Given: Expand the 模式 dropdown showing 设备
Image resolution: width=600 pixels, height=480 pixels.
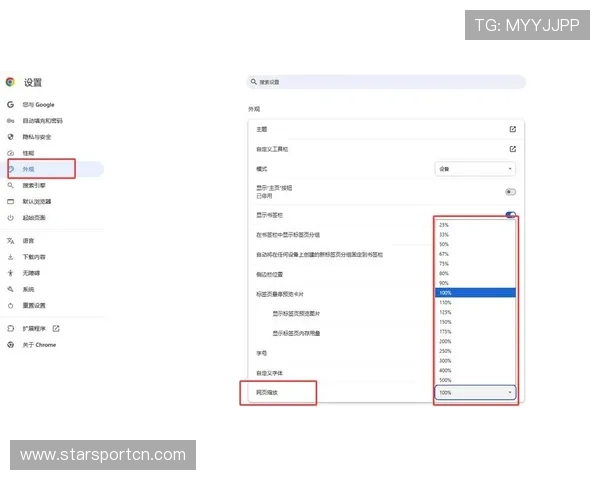Looking at the screenshot, I should (475, 169).
